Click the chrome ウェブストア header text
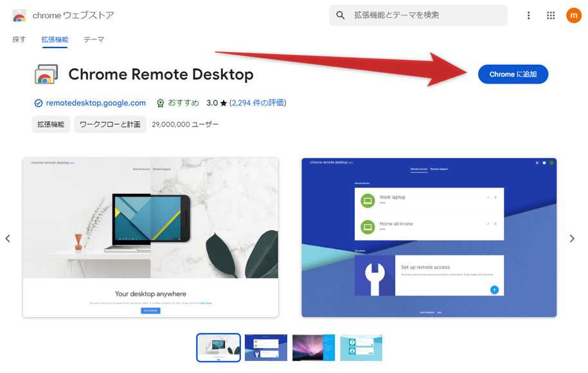The image size is (588, 373). point(73,15)
